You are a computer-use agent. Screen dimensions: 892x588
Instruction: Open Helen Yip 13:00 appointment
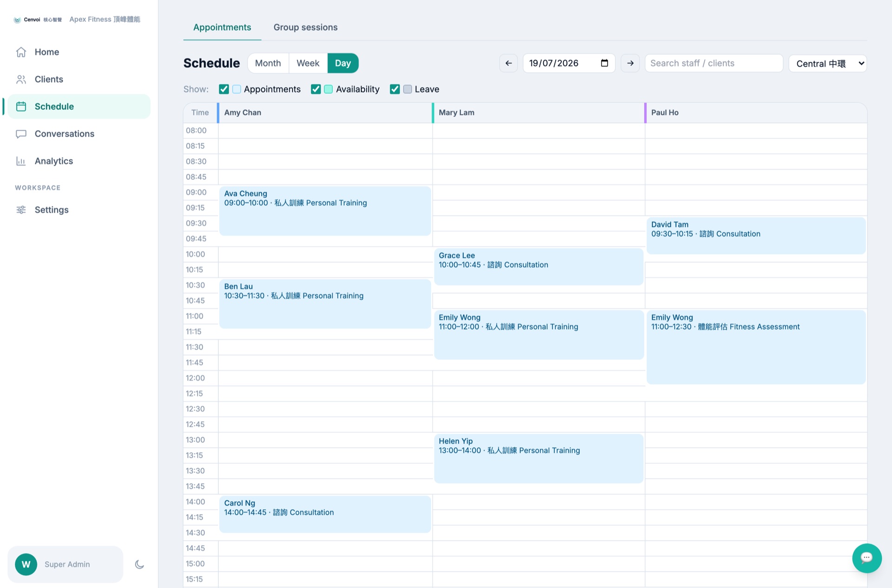pos(539,458)
